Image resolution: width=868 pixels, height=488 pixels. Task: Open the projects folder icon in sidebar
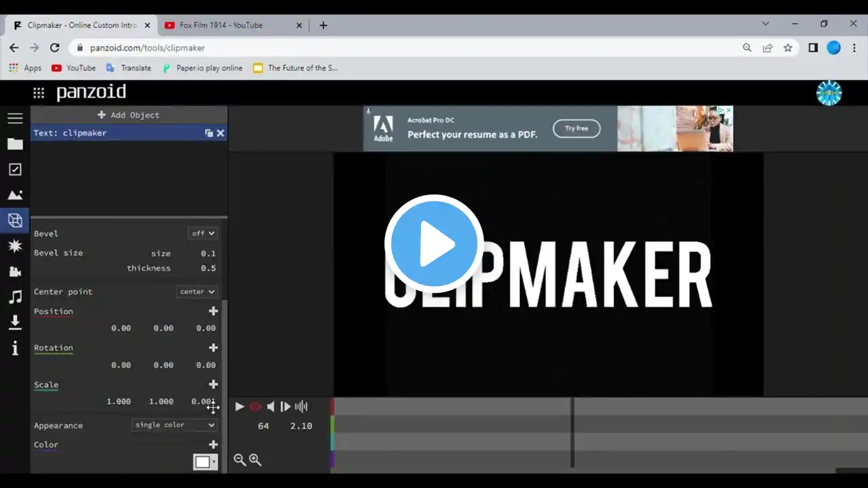coord(15,144)
